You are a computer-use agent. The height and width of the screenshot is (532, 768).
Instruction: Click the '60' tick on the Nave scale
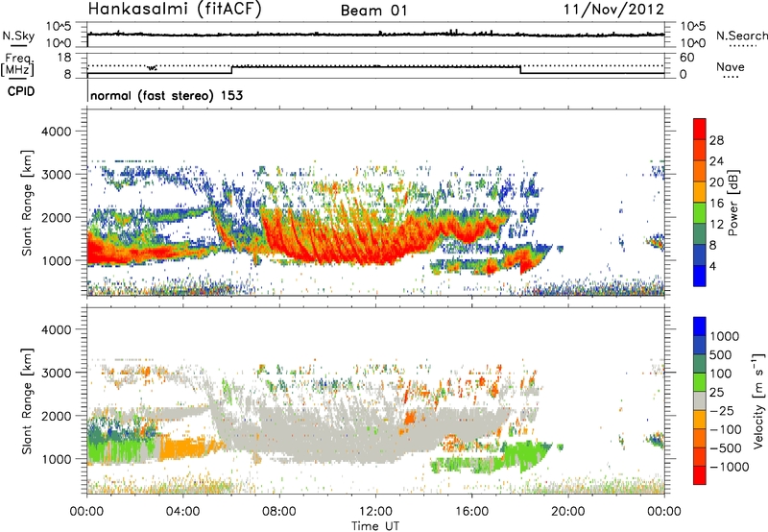[687, 58]
